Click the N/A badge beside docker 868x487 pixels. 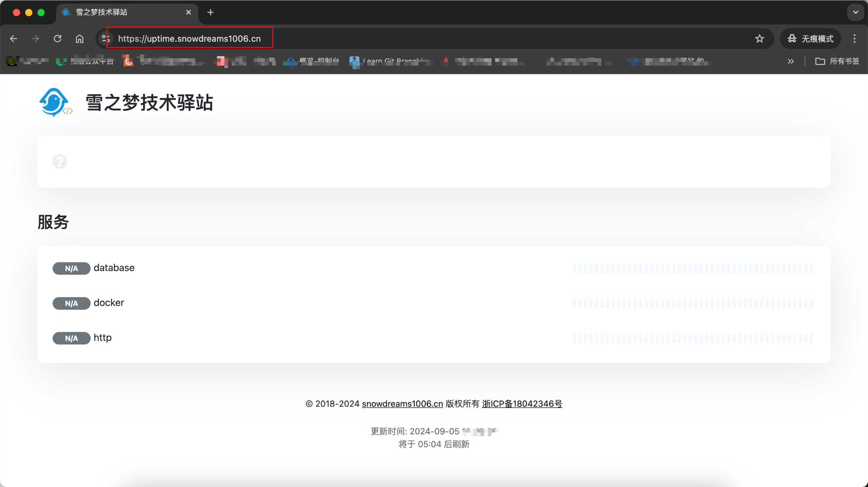pos(71,303)
